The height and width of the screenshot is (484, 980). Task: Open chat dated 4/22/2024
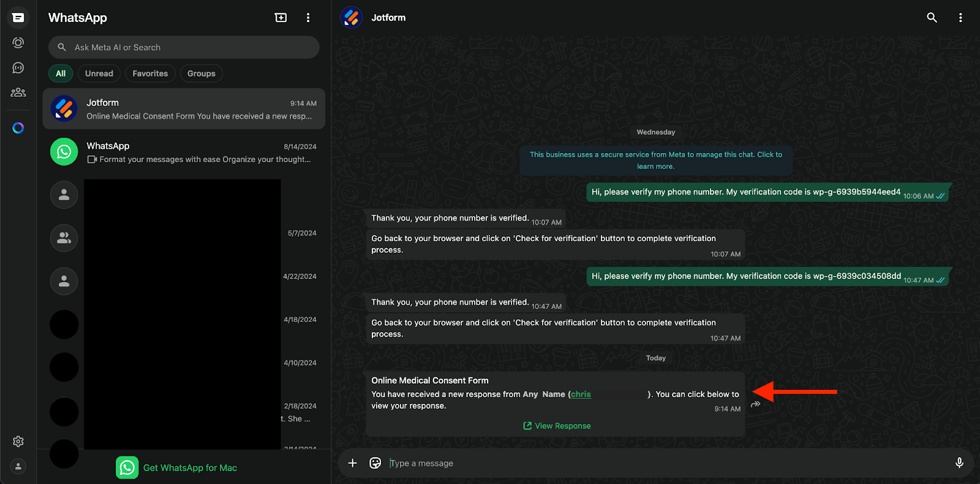point(184,281)
